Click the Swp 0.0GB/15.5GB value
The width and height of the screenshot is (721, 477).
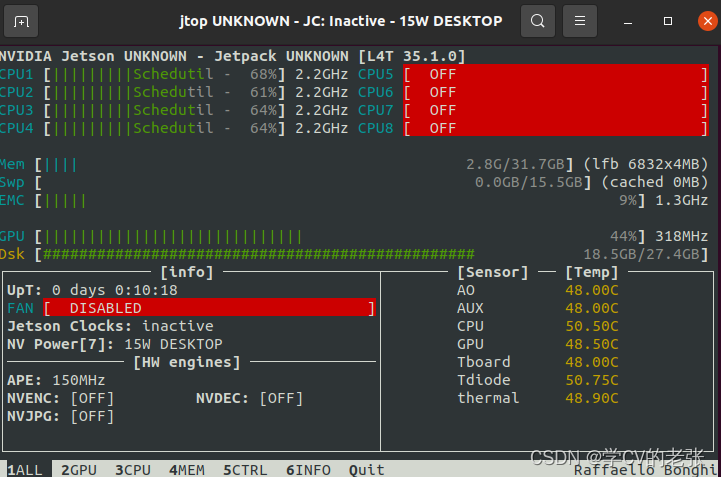click(x=529, y=182)
